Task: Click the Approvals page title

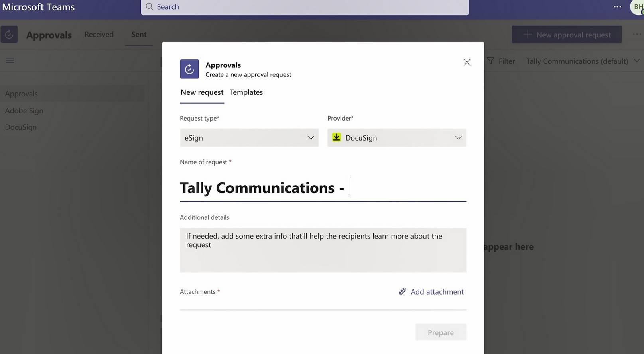Action: pyautogui.click(x=49, y=35)
